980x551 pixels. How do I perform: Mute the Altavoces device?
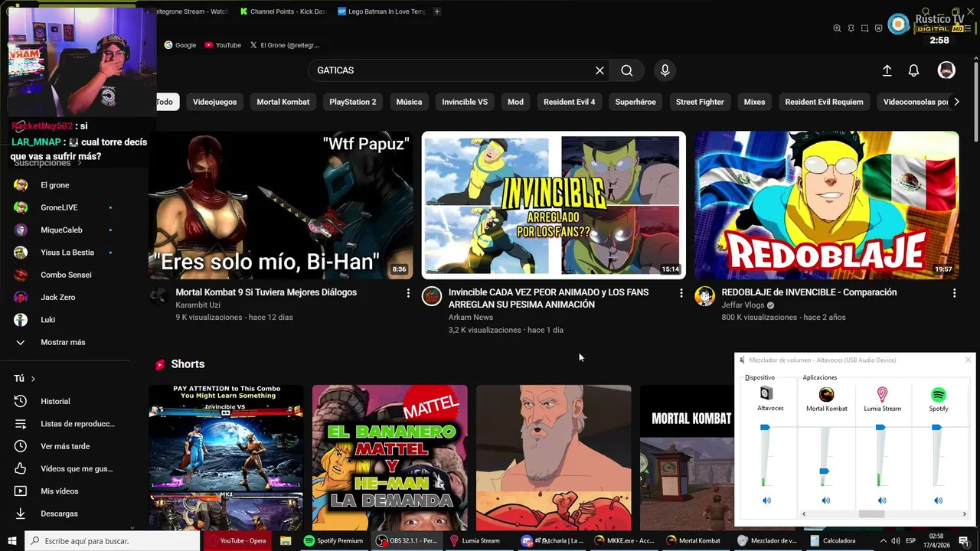coord(766,500)
